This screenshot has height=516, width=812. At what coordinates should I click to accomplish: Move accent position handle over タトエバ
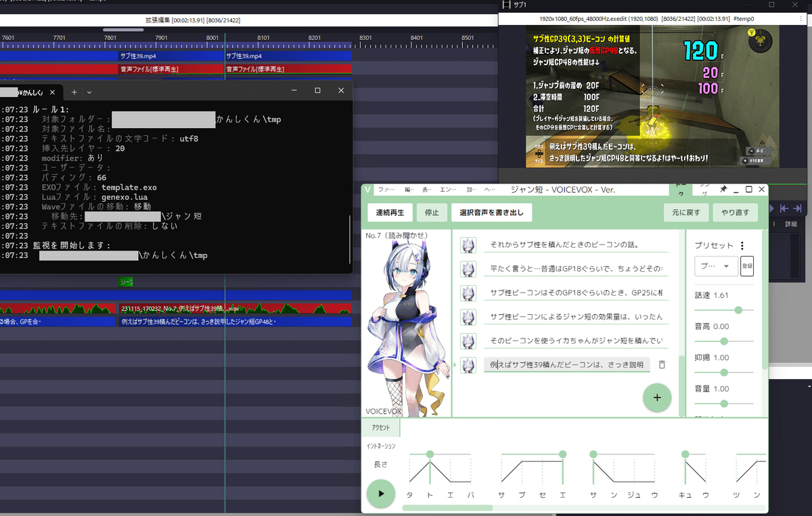coord(430,454)
